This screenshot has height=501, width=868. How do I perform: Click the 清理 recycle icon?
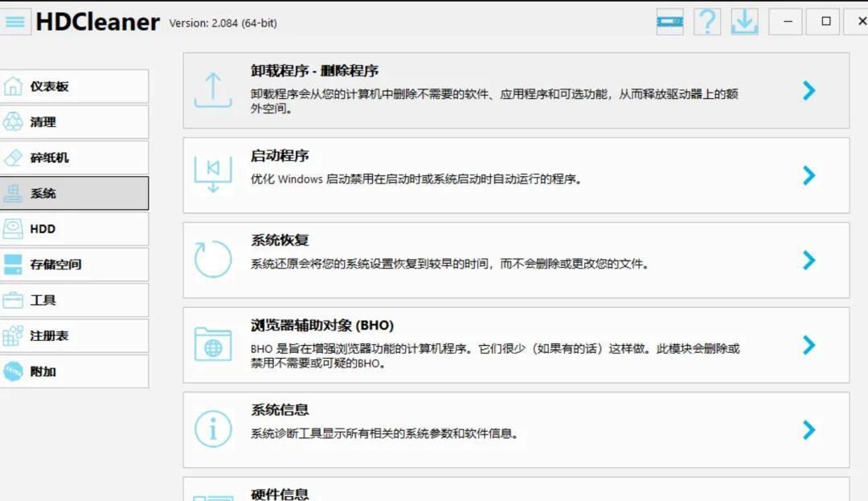[x=13, y=121]
